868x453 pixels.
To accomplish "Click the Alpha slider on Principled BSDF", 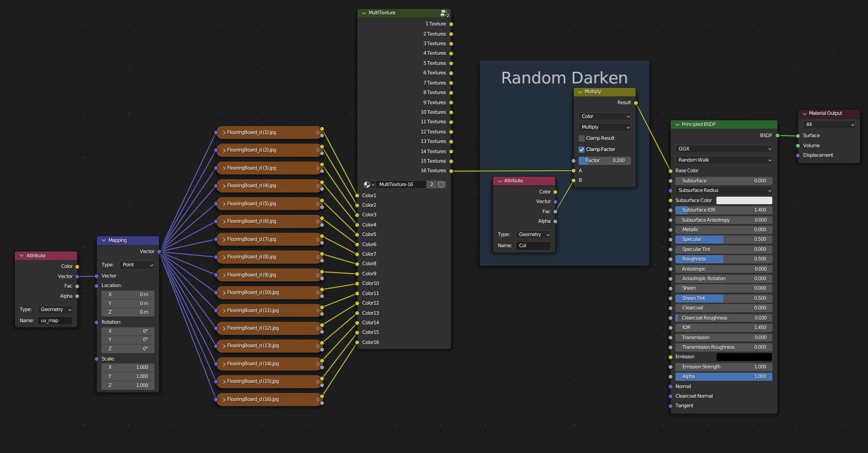I will 724,376.
